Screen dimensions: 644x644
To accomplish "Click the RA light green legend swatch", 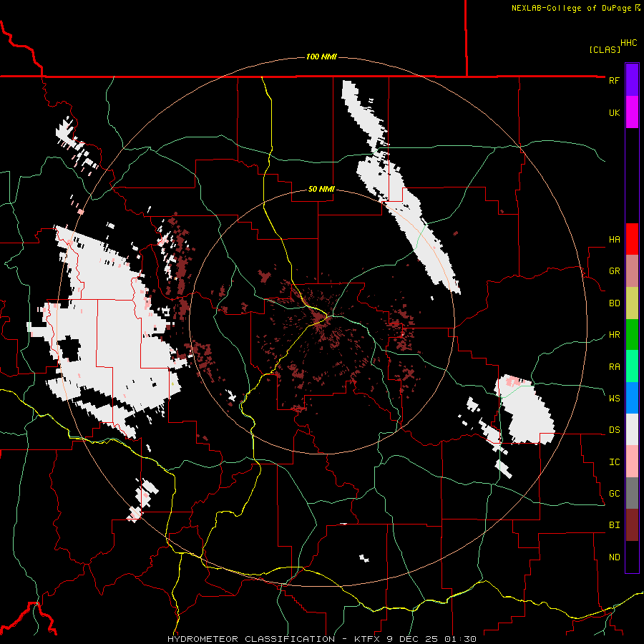I will [632, 366].
